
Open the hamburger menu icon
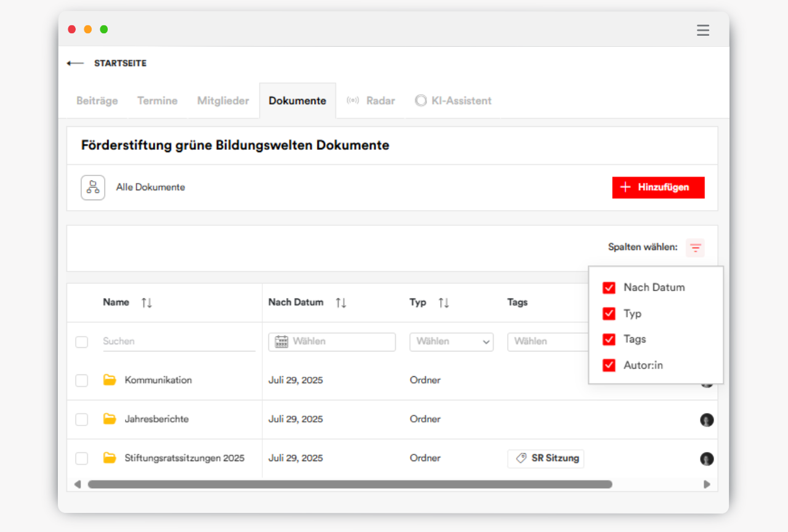[702, 30]
